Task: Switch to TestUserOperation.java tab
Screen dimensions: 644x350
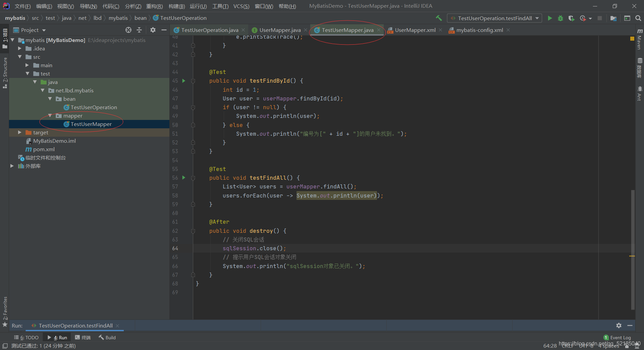Action: [x=210, y=30]
